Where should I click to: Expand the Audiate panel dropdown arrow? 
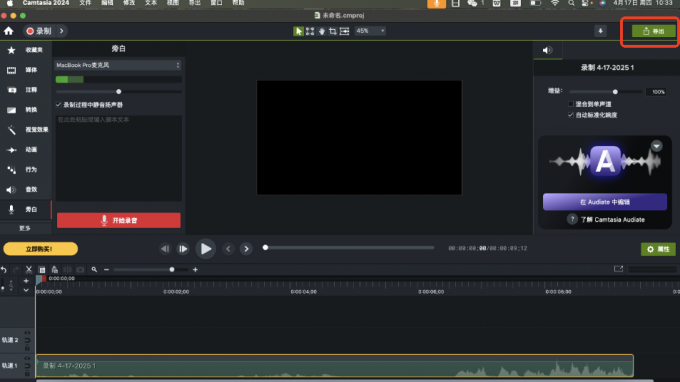(x=657, y=146)
